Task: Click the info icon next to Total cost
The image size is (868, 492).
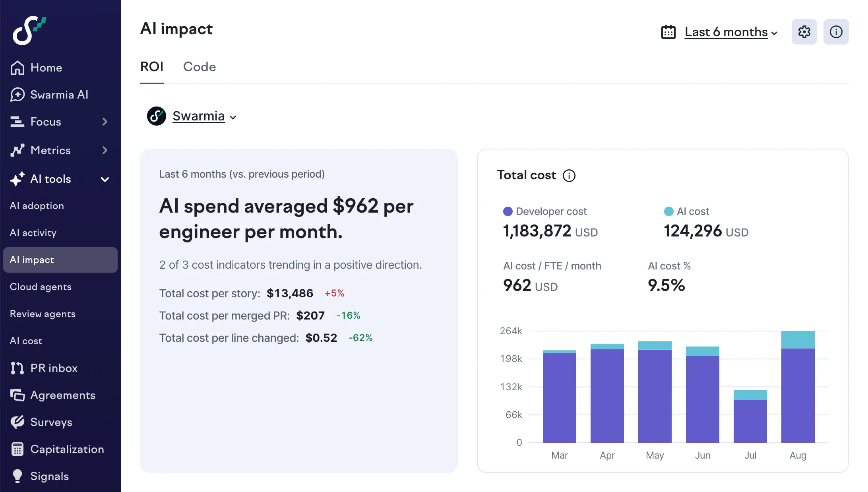Action: point(569,175)
